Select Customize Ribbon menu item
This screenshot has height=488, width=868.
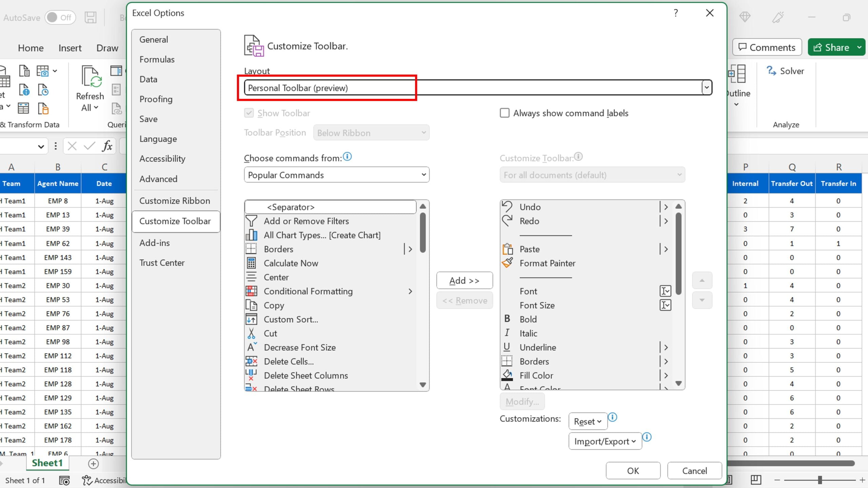click(x=175, y=200)
